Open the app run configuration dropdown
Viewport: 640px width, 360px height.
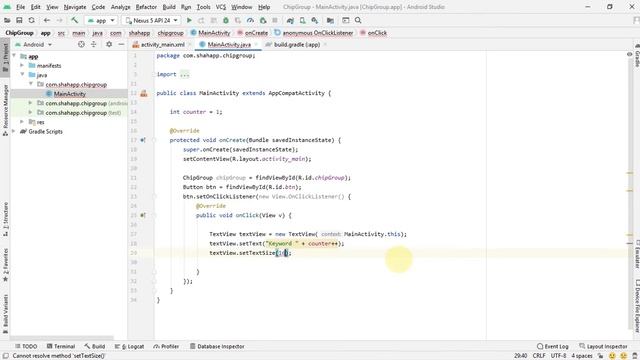point(101,20)
